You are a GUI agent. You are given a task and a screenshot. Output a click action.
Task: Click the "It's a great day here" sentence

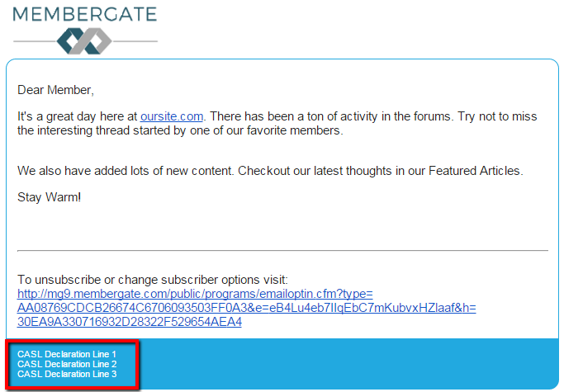pos(74,116)
